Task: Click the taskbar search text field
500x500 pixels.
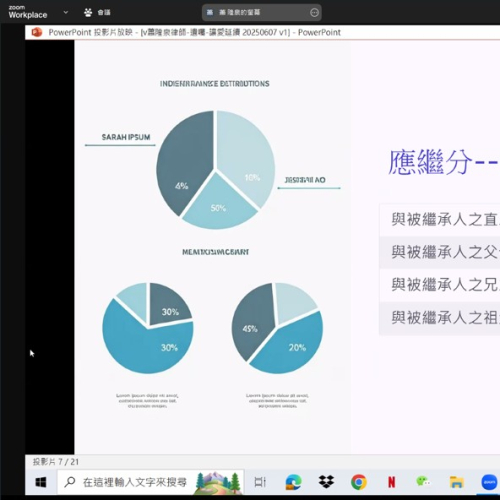Action: tap(151, 482)
